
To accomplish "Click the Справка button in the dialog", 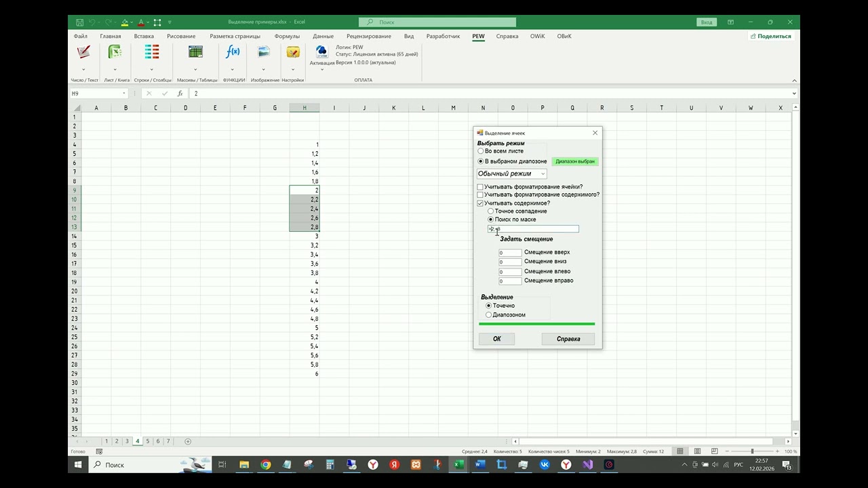I will coord(568,339).
